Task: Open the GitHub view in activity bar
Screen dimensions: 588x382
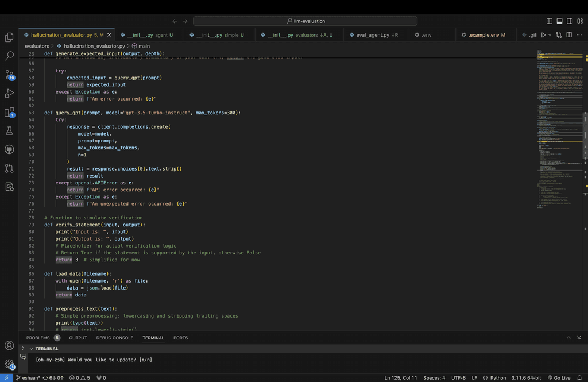Action: tap(9, 149)
